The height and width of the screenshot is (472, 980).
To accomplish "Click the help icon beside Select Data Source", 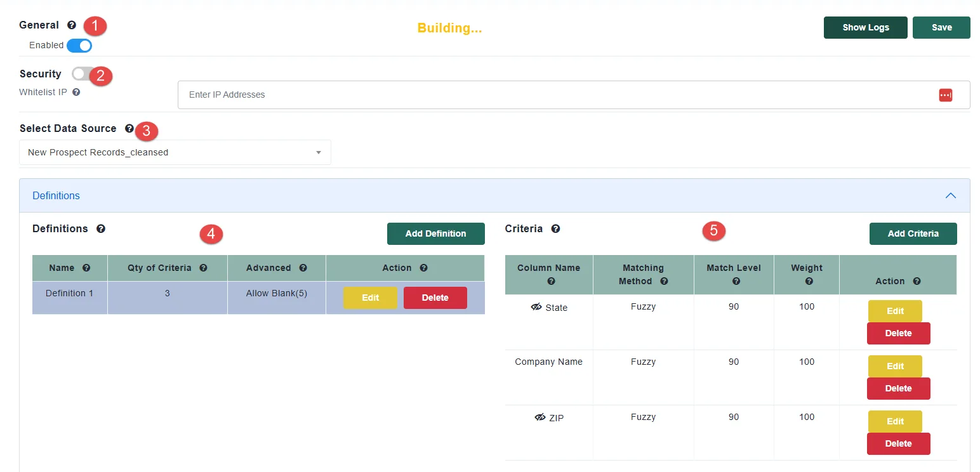I will point(129,128).
